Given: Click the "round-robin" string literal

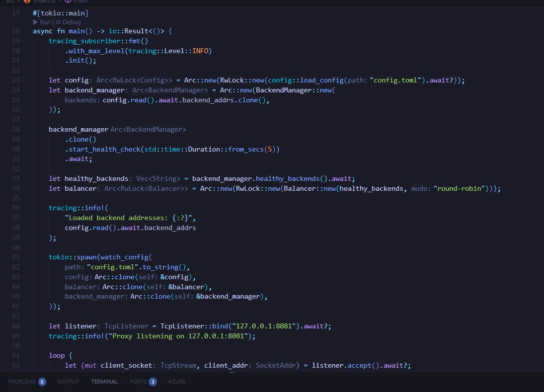Looking at the screenshot, I should [x=459, y=188].
